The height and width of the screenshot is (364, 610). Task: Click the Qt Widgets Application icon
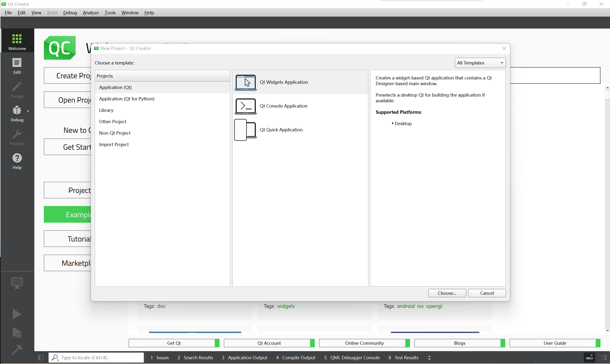(245, 82)
